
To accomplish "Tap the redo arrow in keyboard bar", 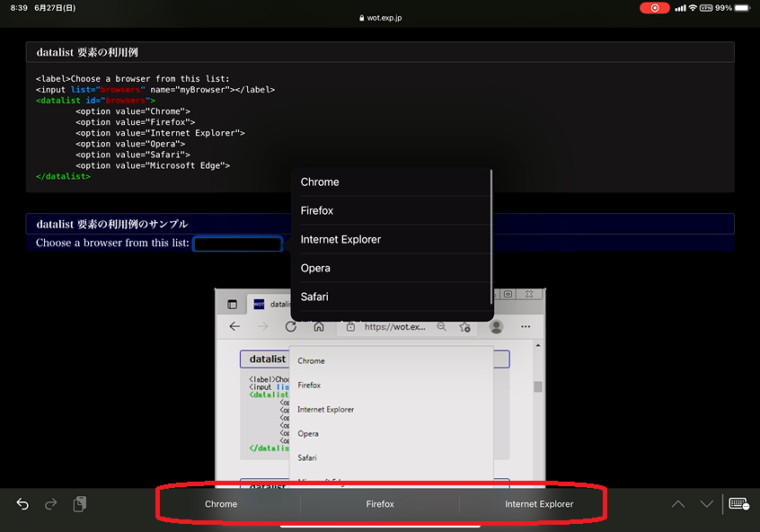I will tap(50, 504).
